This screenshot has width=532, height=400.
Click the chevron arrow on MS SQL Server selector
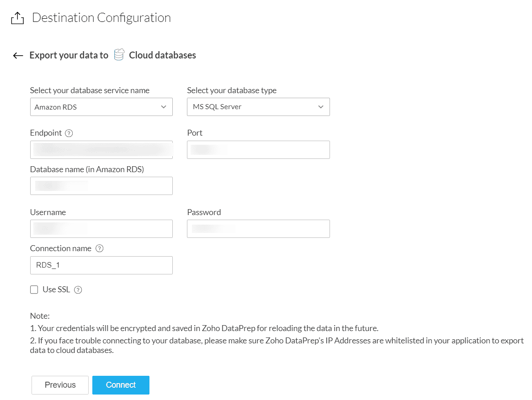[x=321, y=107]
